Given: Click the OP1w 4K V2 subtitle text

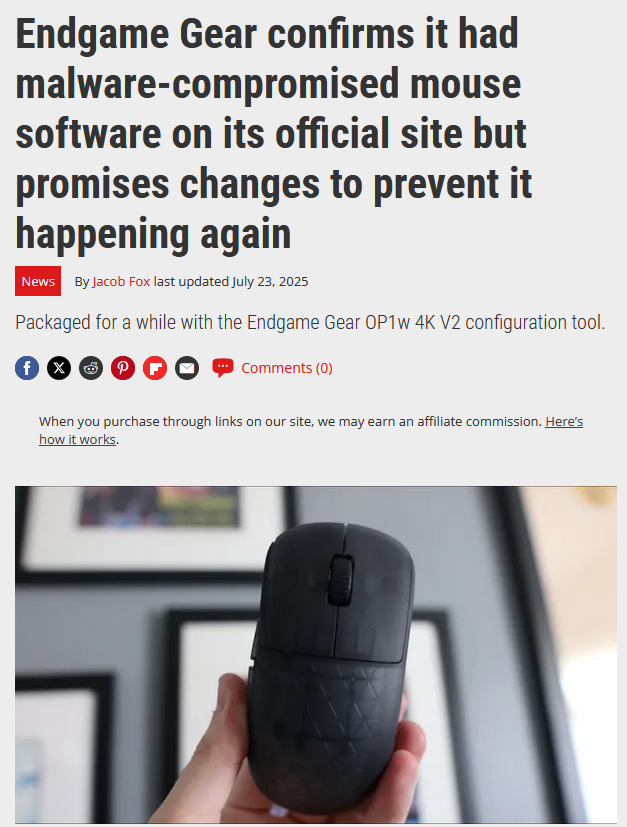Looking at the screenshot, I should point(310,322).
